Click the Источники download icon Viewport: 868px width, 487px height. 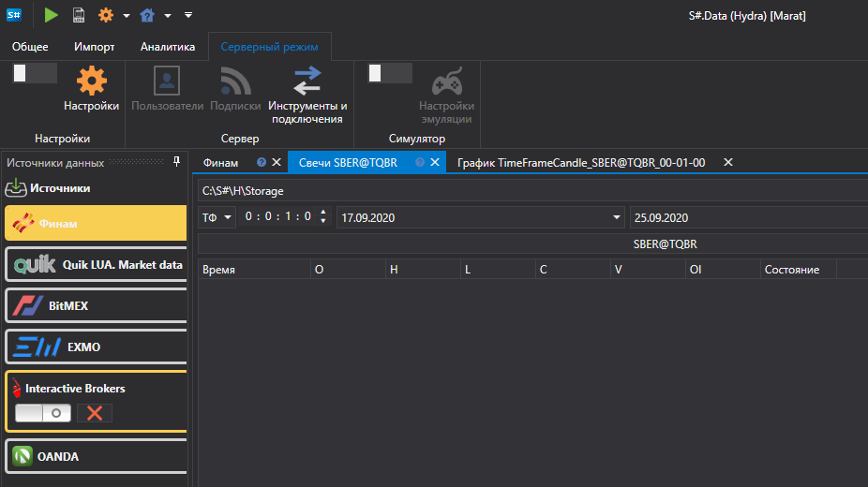pyautogui.click(x=16, y=188)
